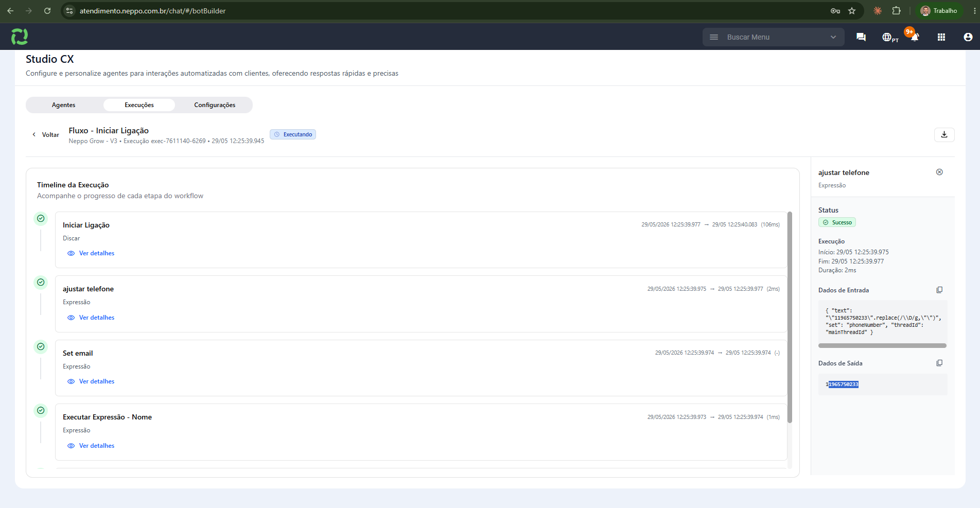Open the notifications bell

(915, 37)
